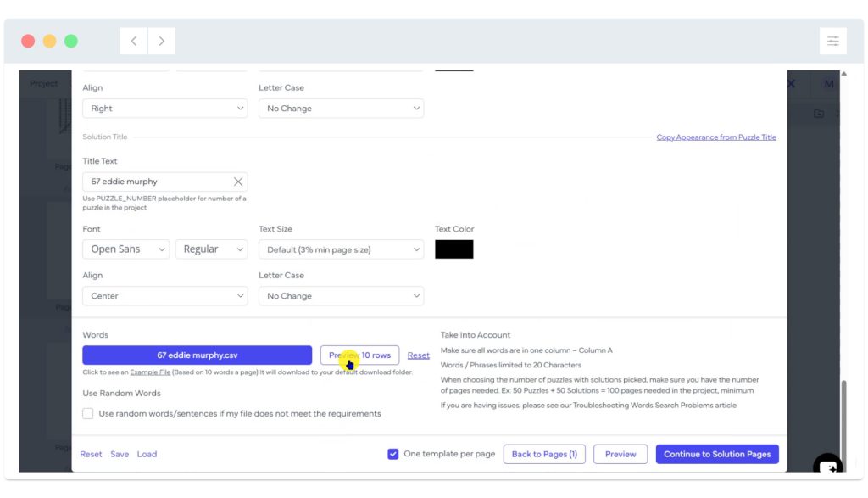Click the Save link
Image resolution: width=868 pixels, height=498 pixels.
click(x=120, y=454)
